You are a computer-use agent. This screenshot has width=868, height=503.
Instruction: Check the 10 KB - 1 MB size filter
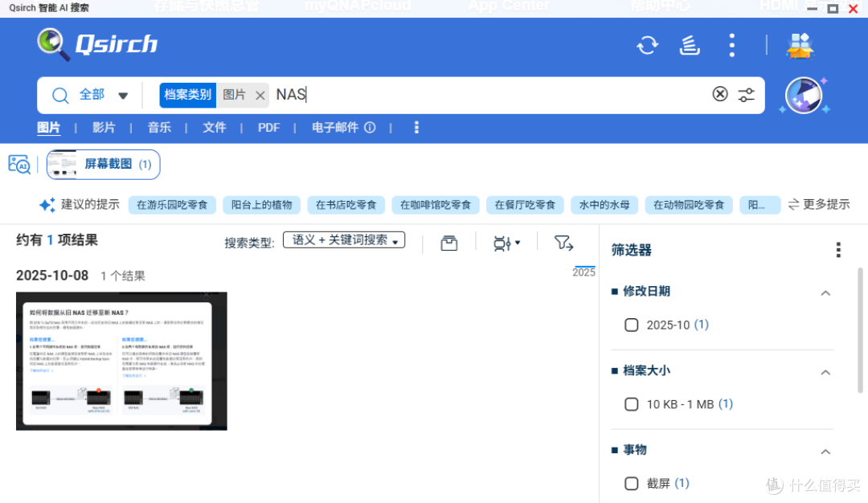(631, 404)
